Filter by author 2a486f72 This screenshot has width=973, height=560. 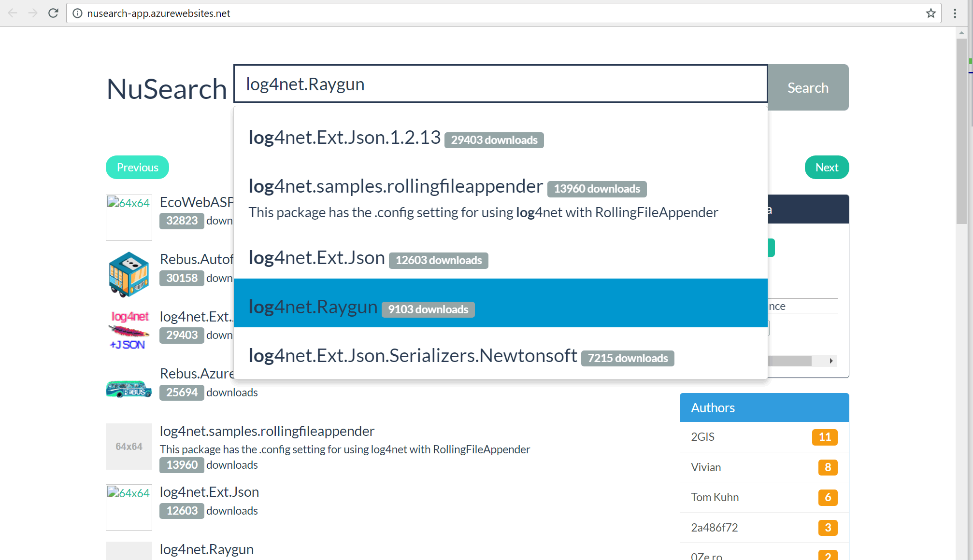coord(764,528)
